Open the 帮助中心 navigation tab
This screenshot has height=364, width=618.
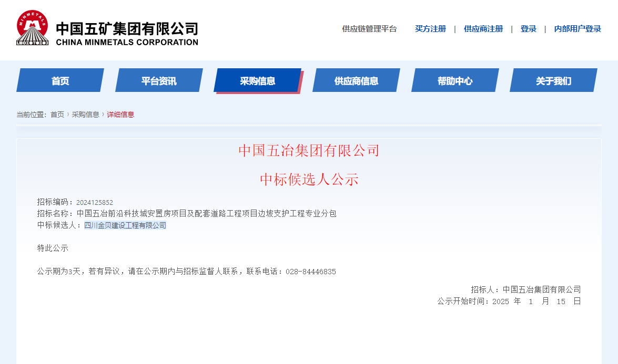coord(455,80)
